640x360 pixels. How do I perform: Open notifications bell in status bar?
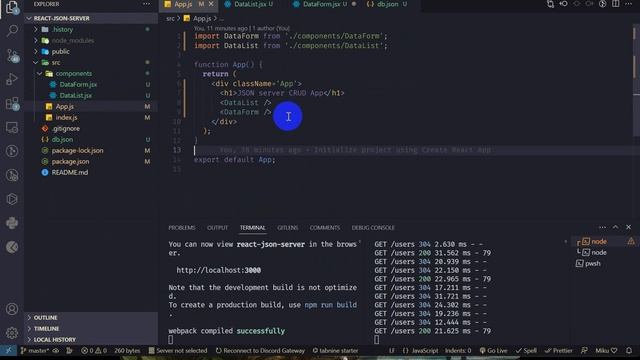pyautogui.click(x=629, y=350)
